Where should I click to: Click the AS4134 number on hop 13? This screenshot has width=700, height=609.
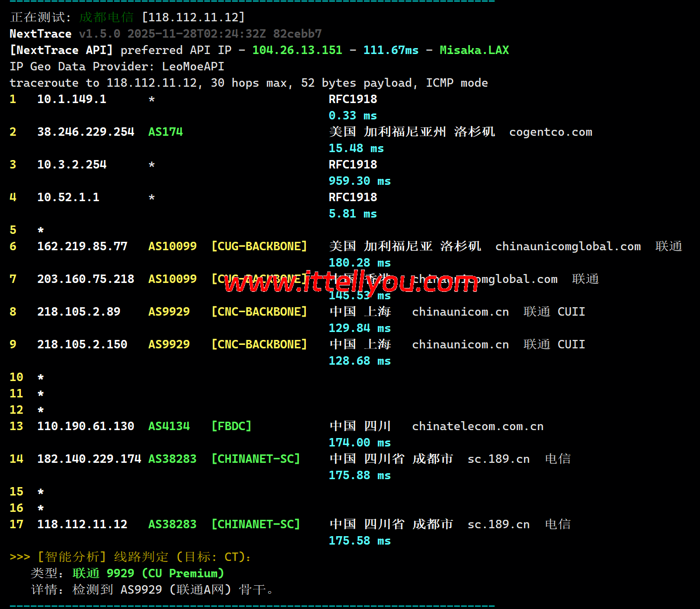coord(169,426)
